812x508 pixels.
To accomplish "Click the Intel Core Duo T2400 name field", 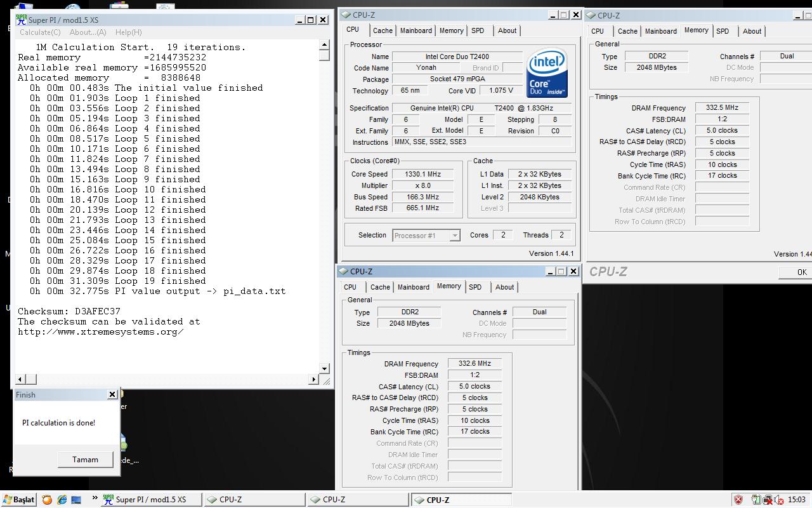I will tap(457, 57).
